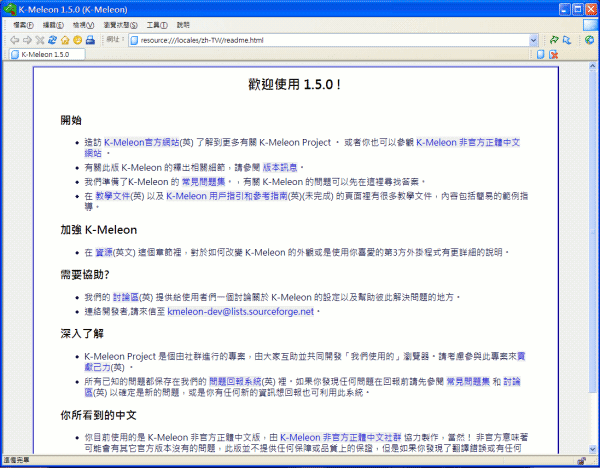Click the scrollbar down arrow
This screenshot has height=468, width=600.
pos(592,449)
